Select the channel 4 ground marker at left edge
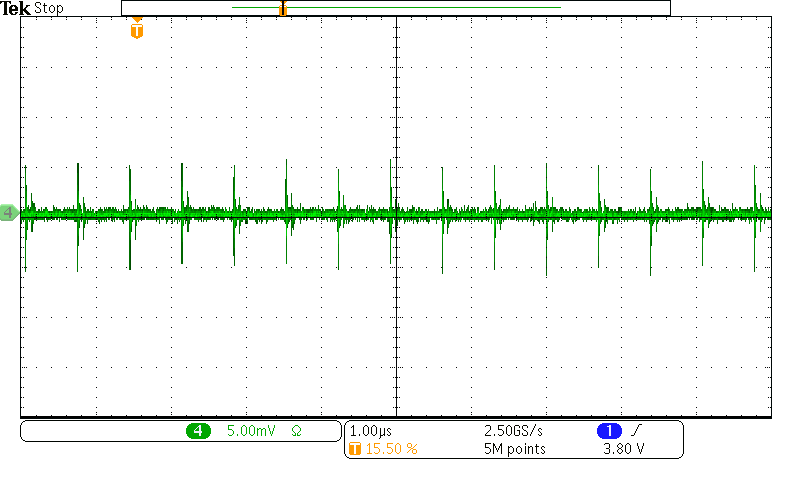 coord(9,213)
